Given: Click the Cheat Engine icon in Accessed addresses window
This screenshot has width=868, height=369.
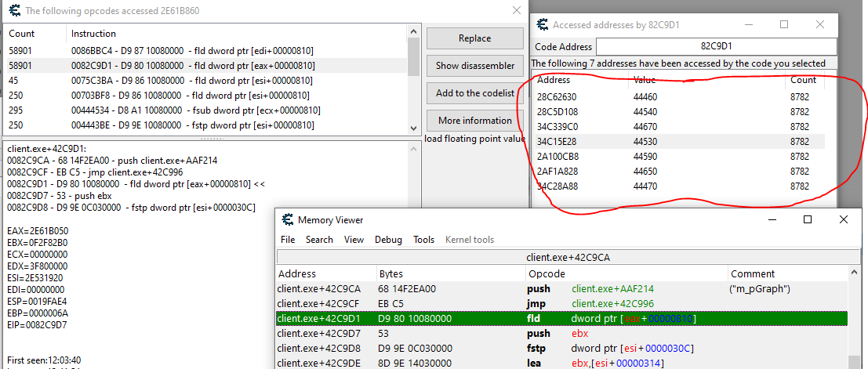Looking at the screenshot, I should coord(541,25).
